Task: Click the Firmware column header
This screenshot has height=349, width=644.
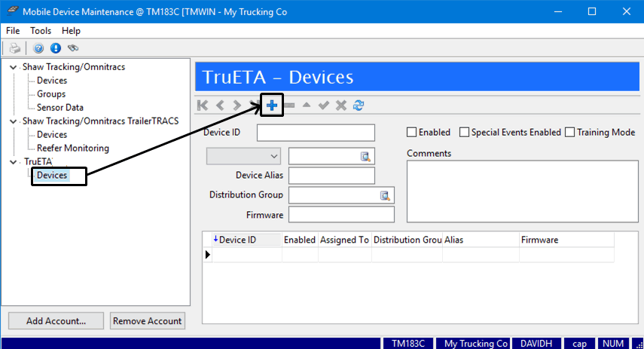Action: [x=566, y=240]
